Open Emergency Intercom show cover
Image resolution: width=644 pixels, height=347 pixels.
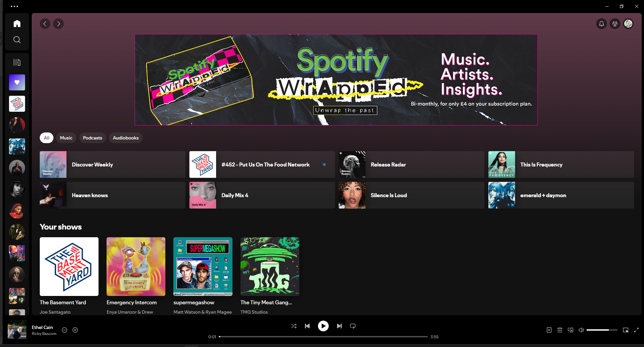136,267
